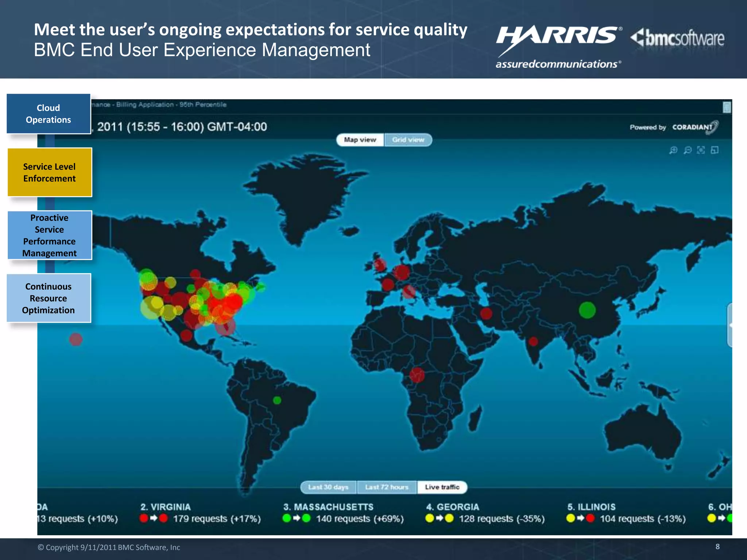The width and height of the screenshot is (747, 560).
Task: Click the restore window layout icon
Action: (x=715, y=150)
